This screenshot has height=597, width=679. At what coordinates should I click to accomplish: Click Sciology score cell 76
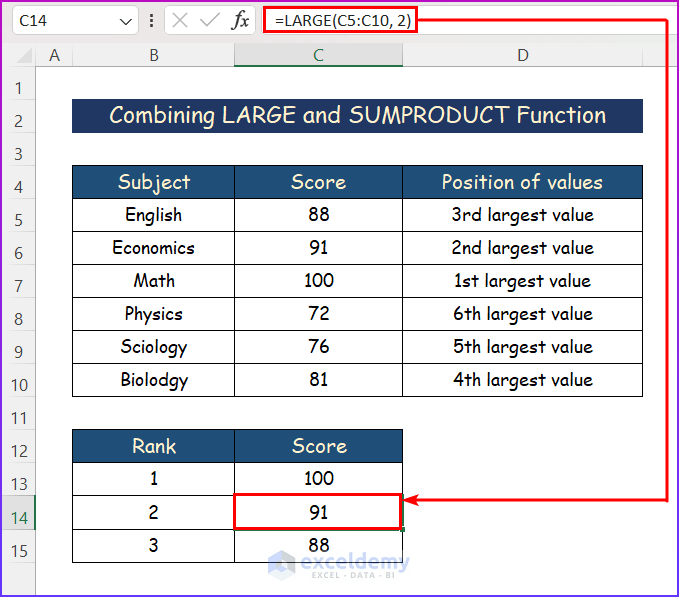tap(318, 347)
